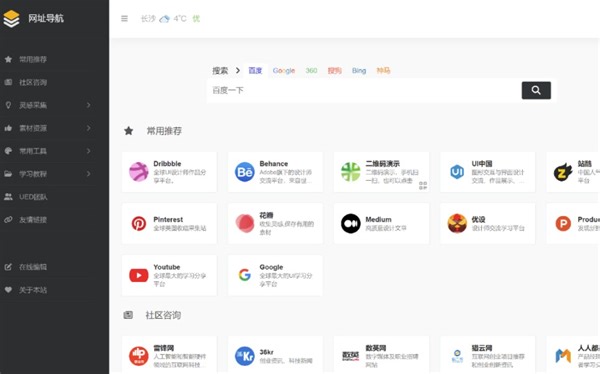Click the green 优 air-quality label
The height and width of the screenshot is (374, 600).
pos(196,18)
